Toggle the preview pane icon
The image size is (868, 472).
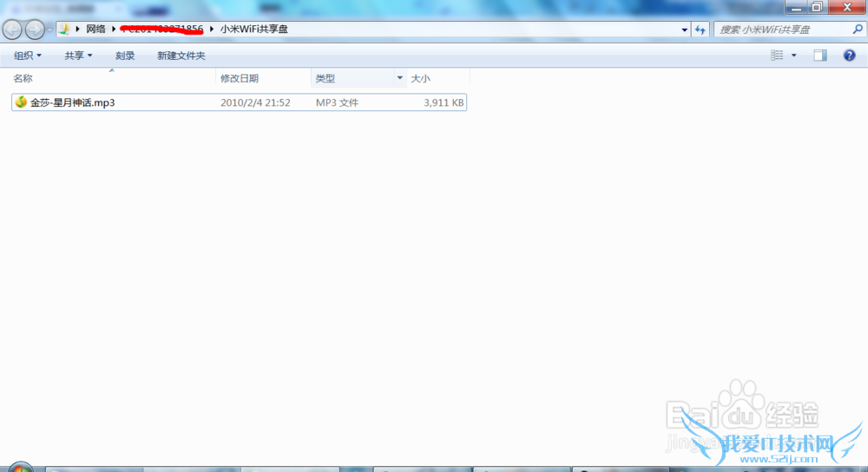click(x=820, y=55)
